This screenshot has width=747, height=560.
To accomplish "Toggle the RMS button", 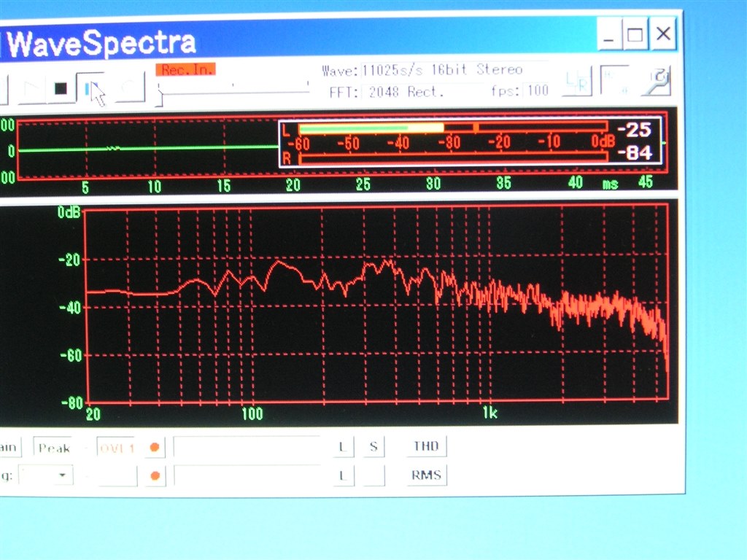I will pyautogui.click(x=426, y=475).
